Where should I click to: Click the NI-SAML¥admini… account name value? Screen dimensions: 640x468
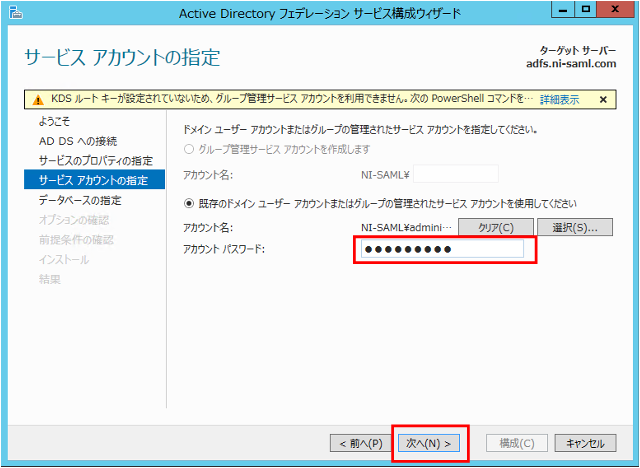(x=407, y=227)
